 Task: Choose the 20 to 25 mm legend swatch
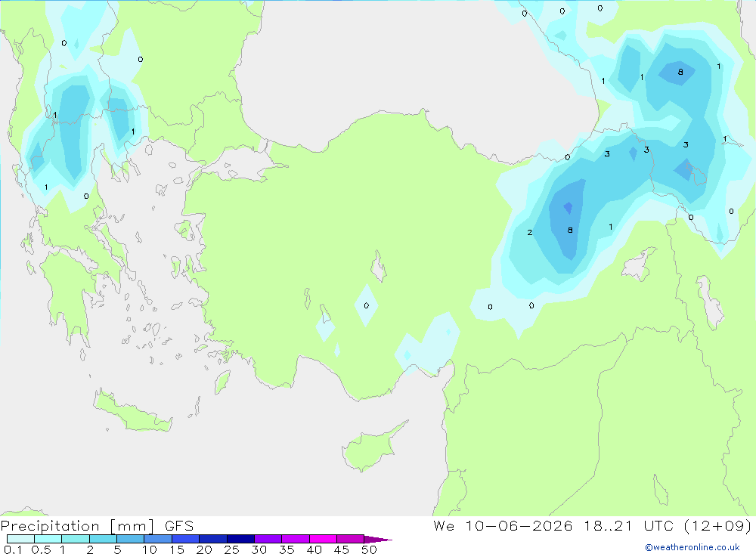pyautogui.click(x=213, y=539)
